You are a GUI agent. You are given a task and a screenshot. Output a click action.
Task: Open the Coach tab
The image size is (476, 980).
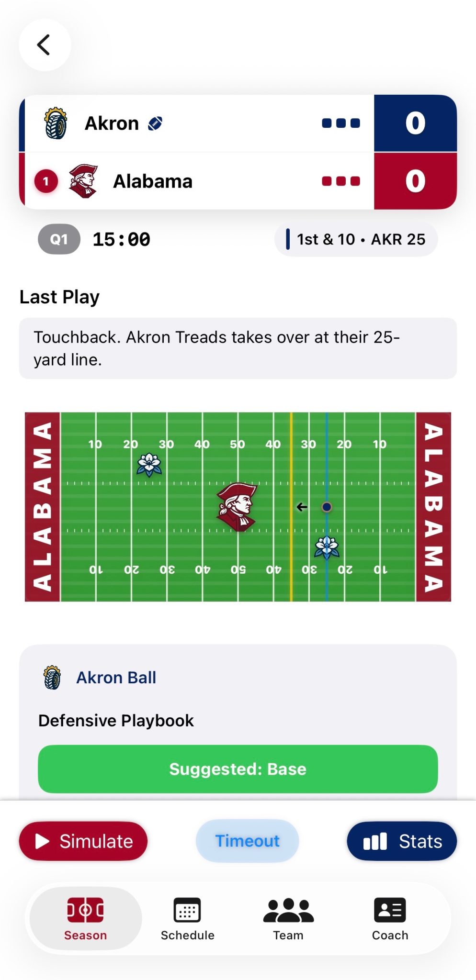[x=390, y=919]
